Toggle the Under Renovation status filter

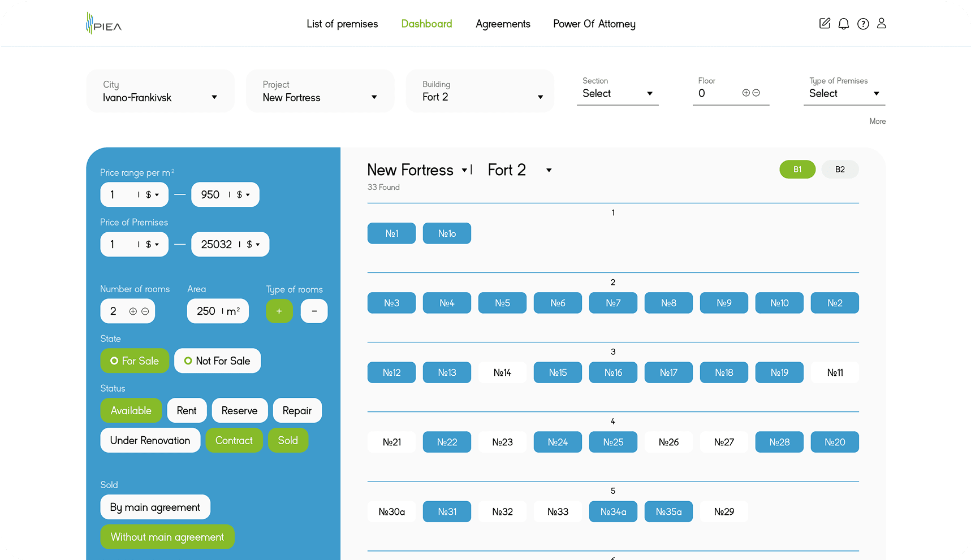point(150,441)
